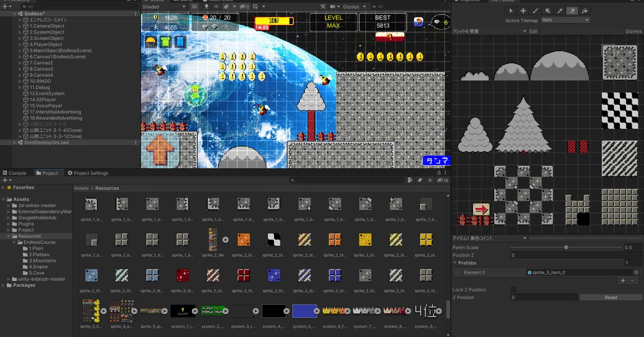This screenshot has height=337, width=644.
Task: Switch to the Inspector tab
Action: 469,1
